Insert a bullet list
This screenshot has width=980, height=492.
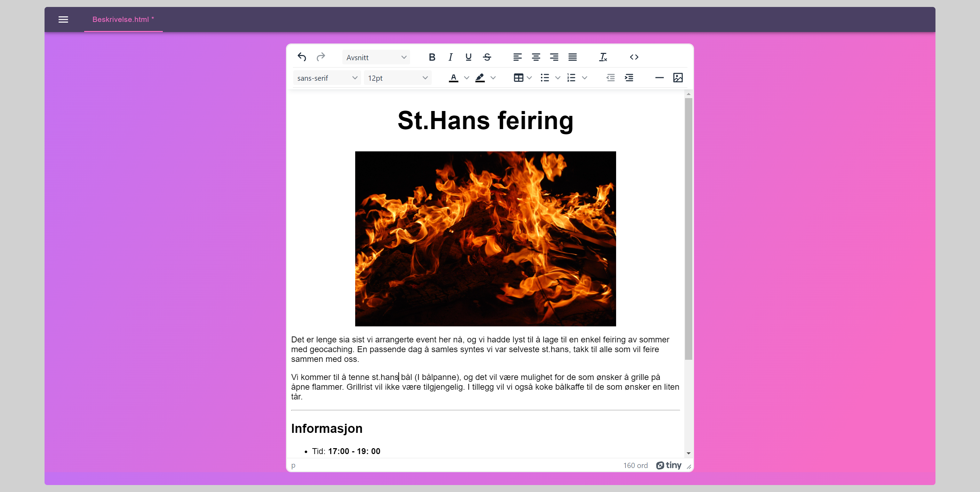pos(545,78)
